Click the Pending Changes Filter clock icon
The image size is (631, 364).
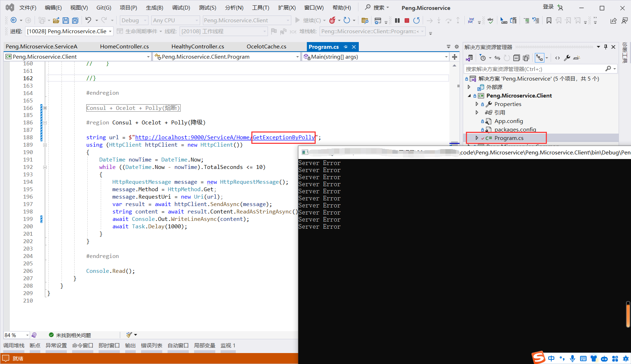click(x=483, y=58)
